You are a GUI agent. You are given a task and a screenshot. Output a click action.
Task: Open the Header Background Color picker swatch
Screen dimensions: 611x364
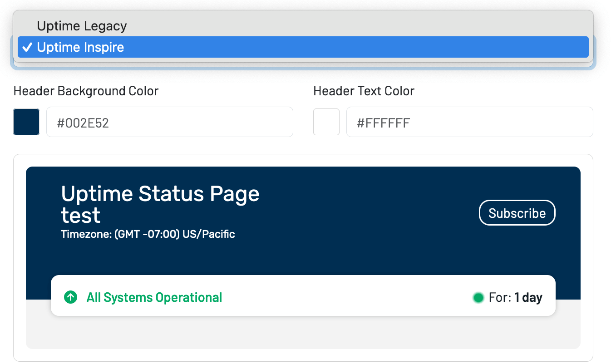(26, 122)
